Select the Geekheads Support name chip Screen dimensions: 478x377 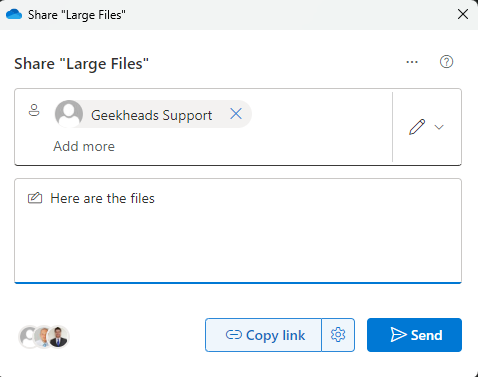click(152, 115)
